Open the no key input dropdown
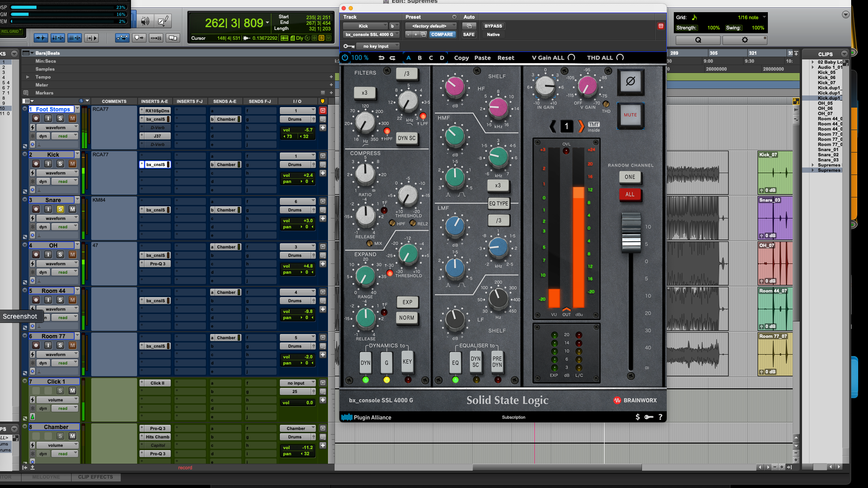 pyautogui.click(x=378, y=46)
